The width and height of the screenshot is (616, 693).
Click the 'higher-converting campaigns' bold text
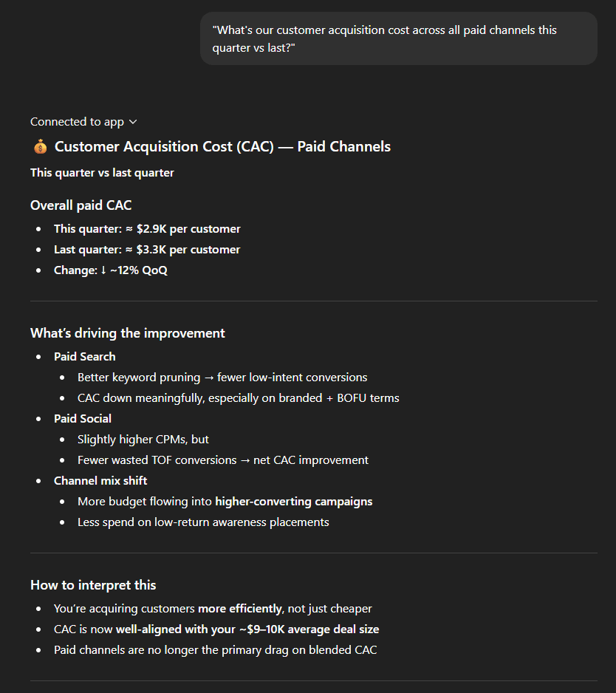point(293,501)
